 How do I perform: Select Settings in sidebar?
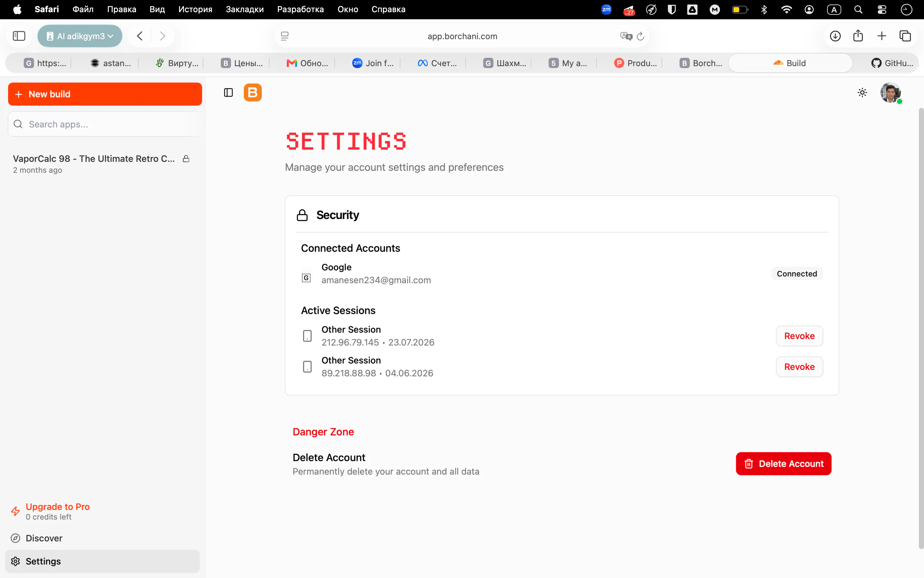[x=102, y=561]
